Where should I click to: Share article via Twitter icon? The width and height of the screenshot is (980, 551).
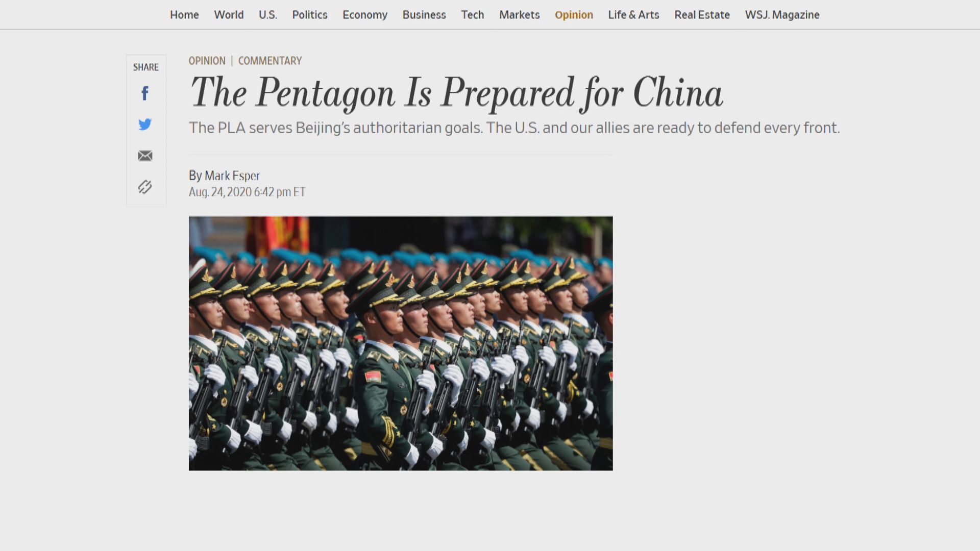(x=145, y=124)
